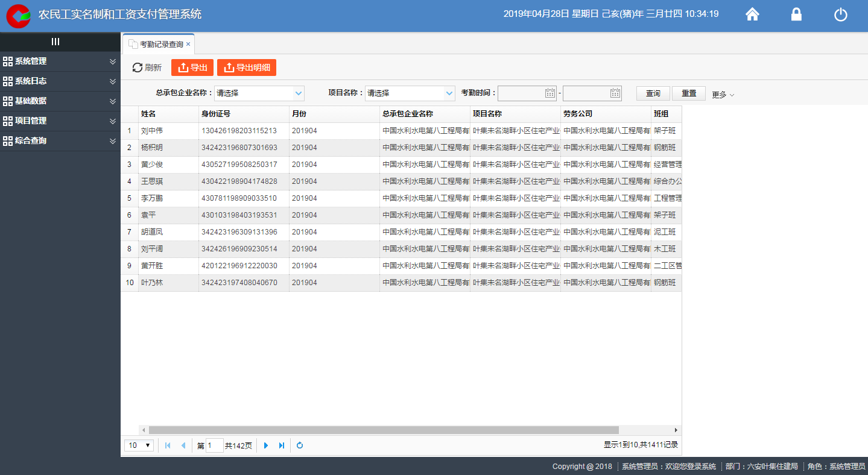Open the 总承包企业名称 dropdown
This screenshot has width=868, height=475.
[x=299, y=93]
